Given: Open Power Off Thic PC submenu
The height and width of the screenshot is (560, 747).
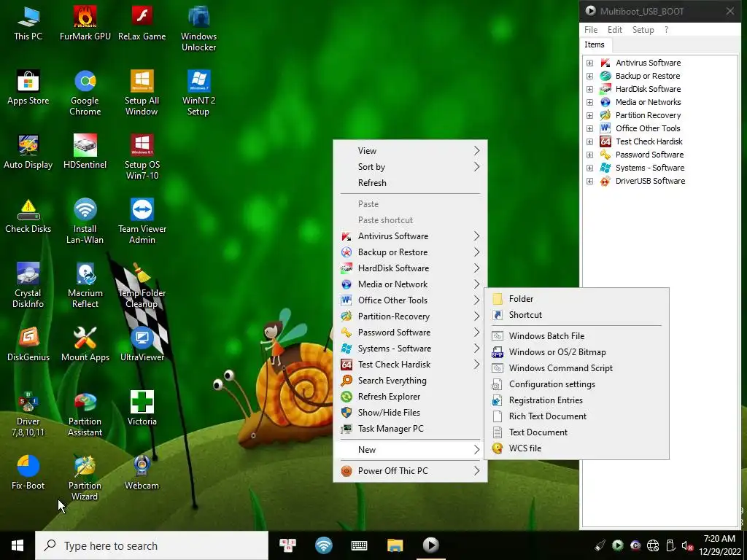Looking at the screenshot, I should [410, 471].
